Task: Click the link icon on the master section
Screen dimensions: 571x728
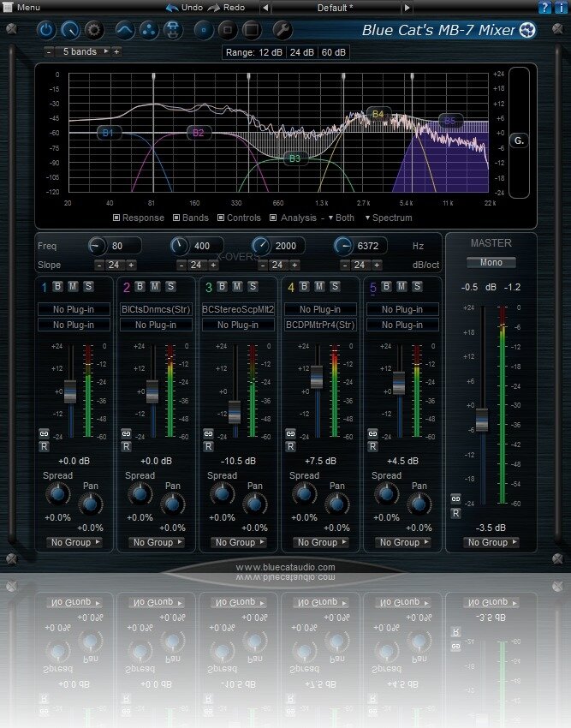Action: click(x=456, y=499)
